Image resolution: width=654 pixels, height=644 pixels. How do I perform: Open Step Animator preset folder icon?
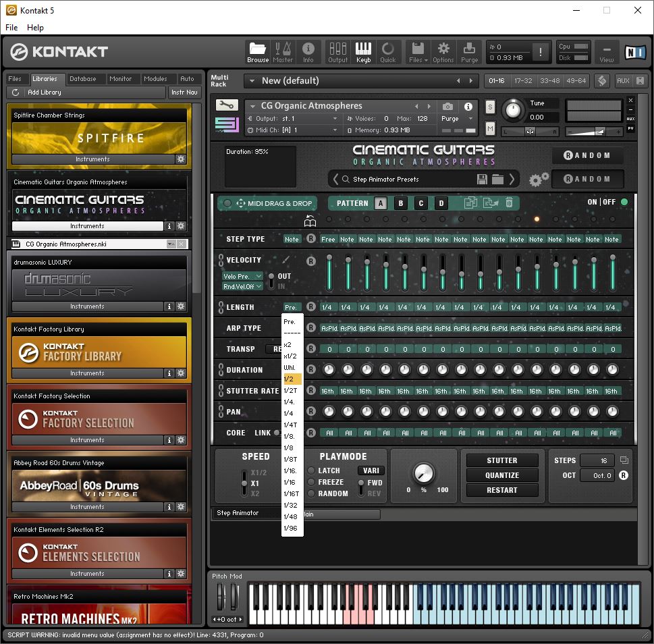(497, 180)
